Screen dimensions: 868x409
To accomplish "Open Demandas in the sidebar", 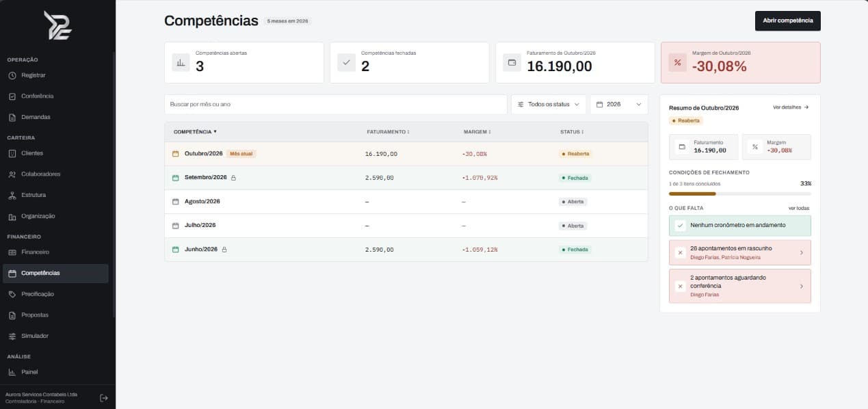I will pos(55,117).
